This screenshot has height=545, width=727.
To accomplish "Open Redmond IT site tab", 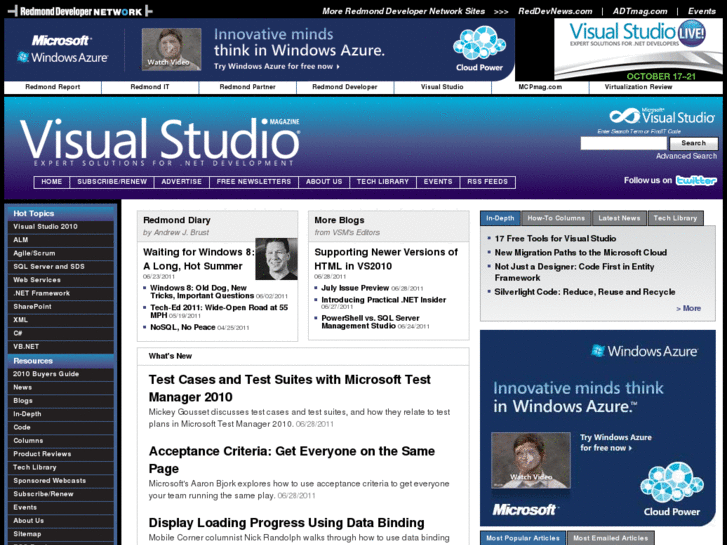I will click(150, 87).
